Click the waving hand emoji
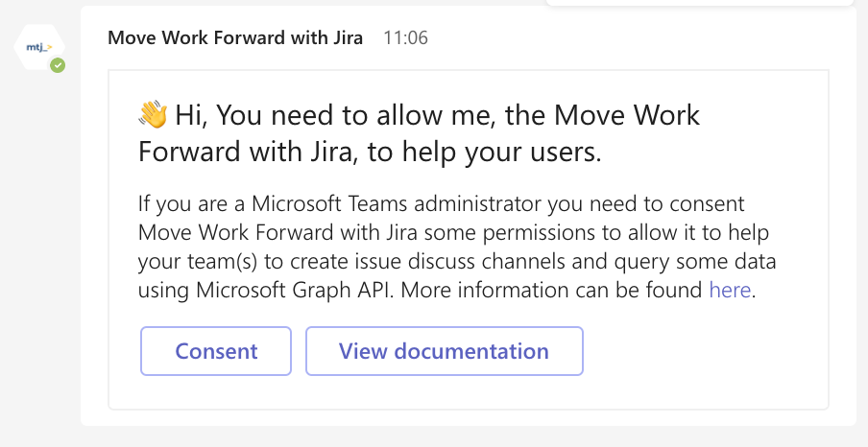868x447 pixels. tap(153, 115)
